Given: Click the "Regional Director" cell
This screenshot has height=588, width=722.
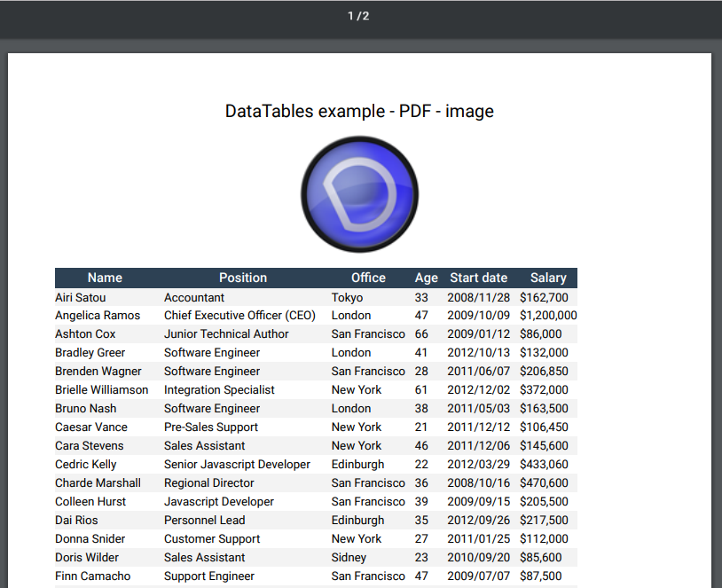Looking at the screenshot, I should [209, 483].
